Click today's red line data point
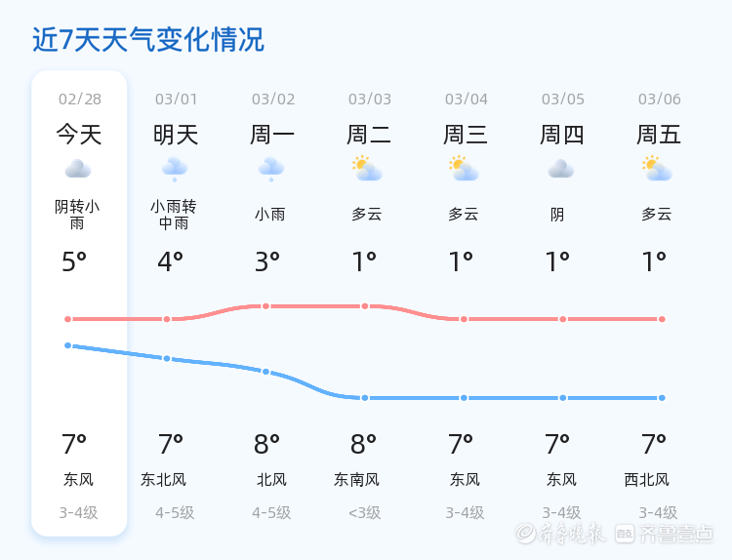 point(68,319)
